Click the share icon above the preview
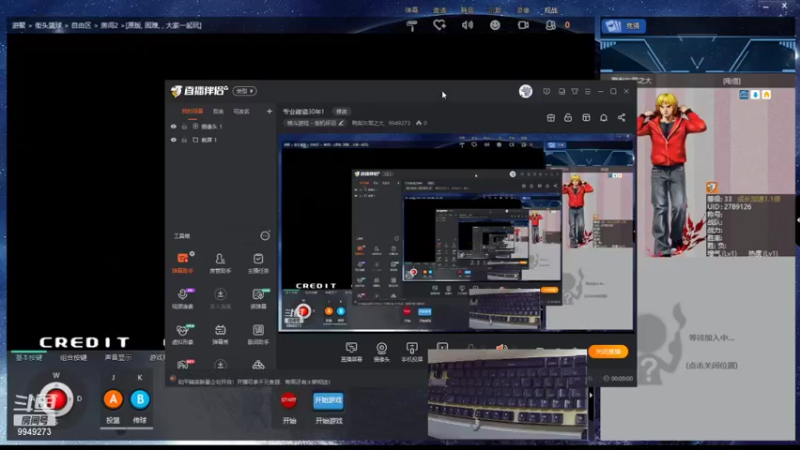The image size is (800, 450). (x=621, y=118)
